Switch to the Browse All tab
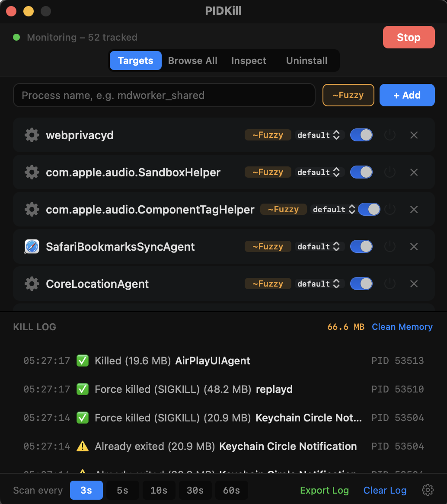Screen dimensions: 447x504 (x=193, y=61)
